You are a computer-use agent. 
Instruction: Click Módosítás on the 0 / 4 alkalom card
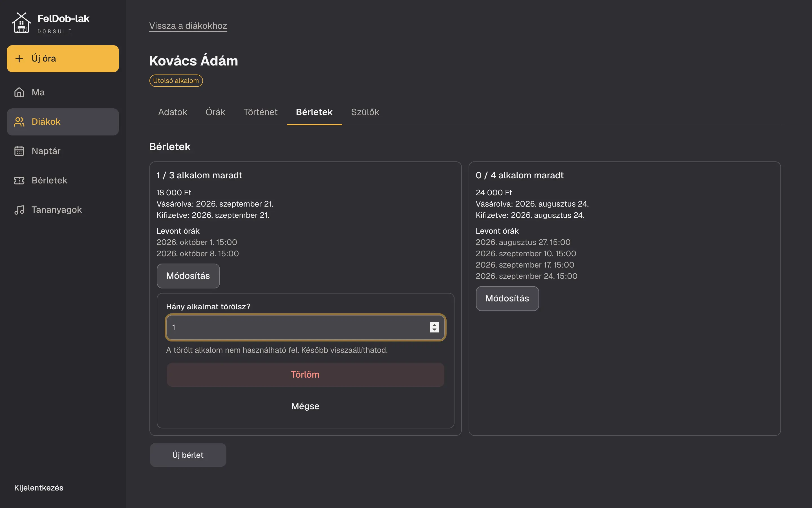point(507,298)
